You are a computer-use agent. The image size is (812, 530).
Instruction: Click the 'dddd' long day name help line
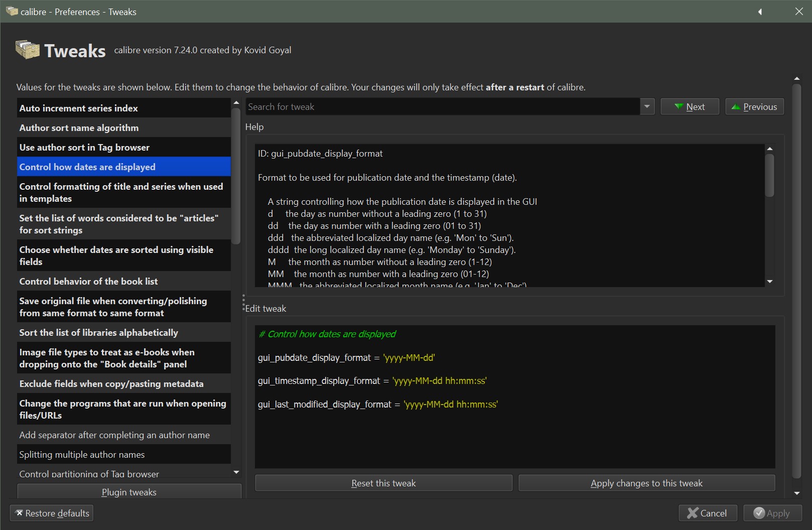click(x=392, y=249)
